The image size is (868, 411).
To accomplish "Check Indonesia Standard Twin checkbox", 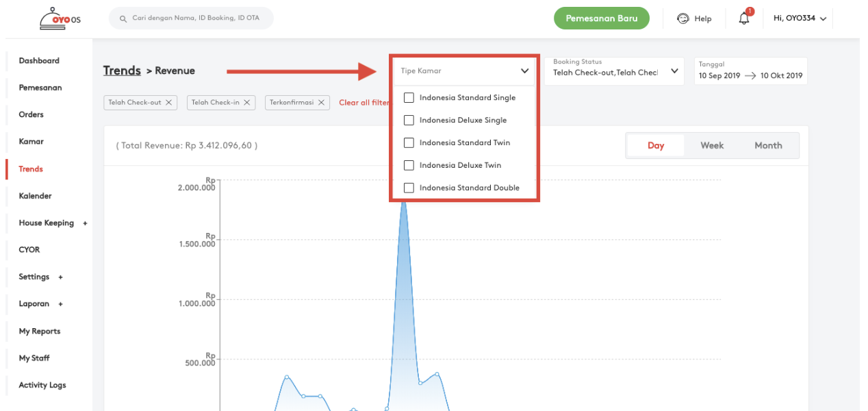I will click(x=409, y=142).
